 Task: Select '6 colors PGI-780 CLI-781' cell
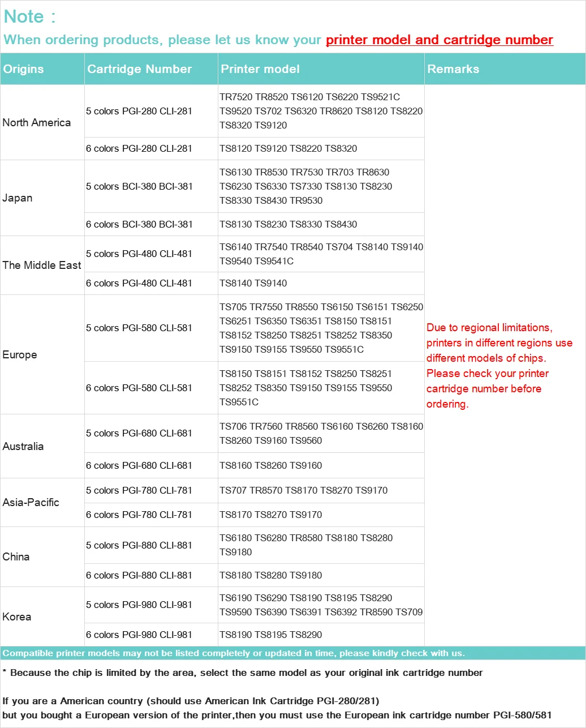point(151,515)
